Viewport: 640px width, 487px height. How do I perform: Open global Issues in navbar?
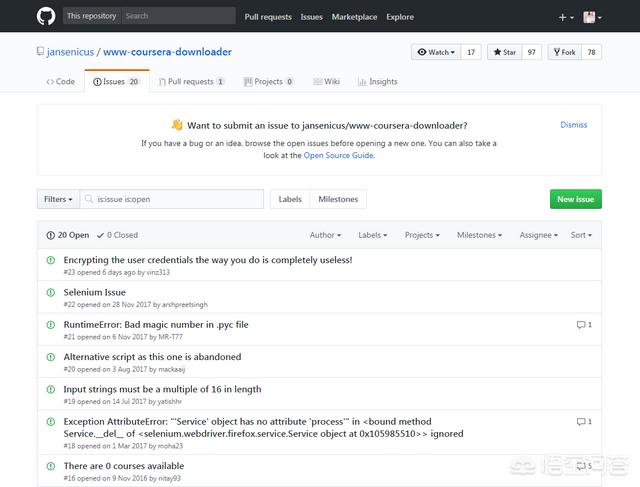click(311, 17)
